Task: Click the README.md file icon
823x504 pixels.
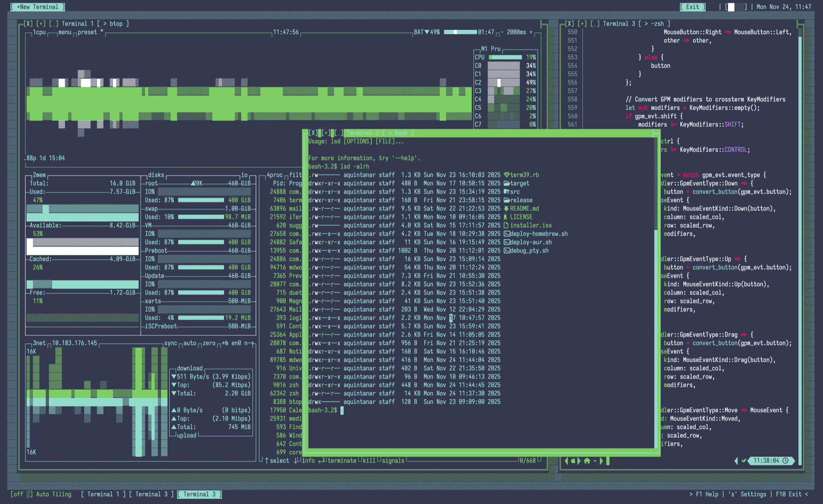Action: 506,209
